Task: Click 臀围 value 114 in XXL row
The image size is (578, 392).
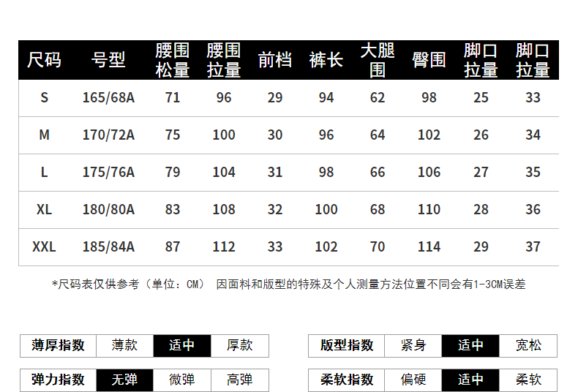Action: coord(429,247)
